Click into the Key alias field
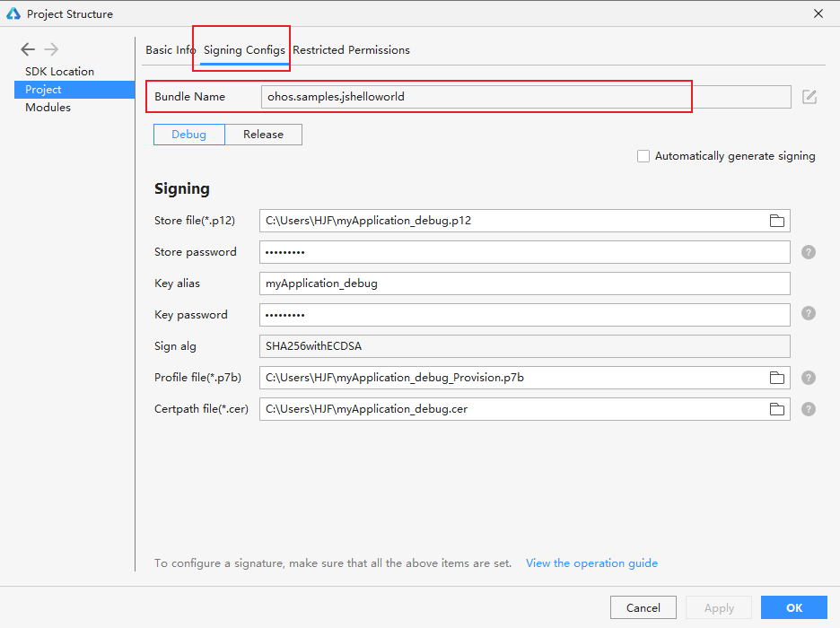The width and height of the screenshot is (840, 628). point(524,283)
